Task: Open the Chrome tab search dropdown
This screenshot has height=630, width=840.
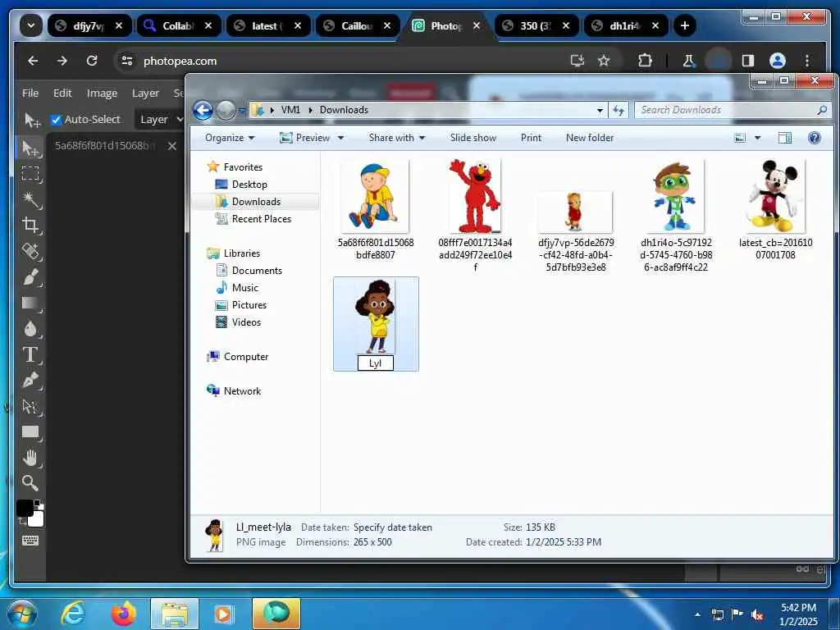Action: pyautogui.click(x=31, y=25)
